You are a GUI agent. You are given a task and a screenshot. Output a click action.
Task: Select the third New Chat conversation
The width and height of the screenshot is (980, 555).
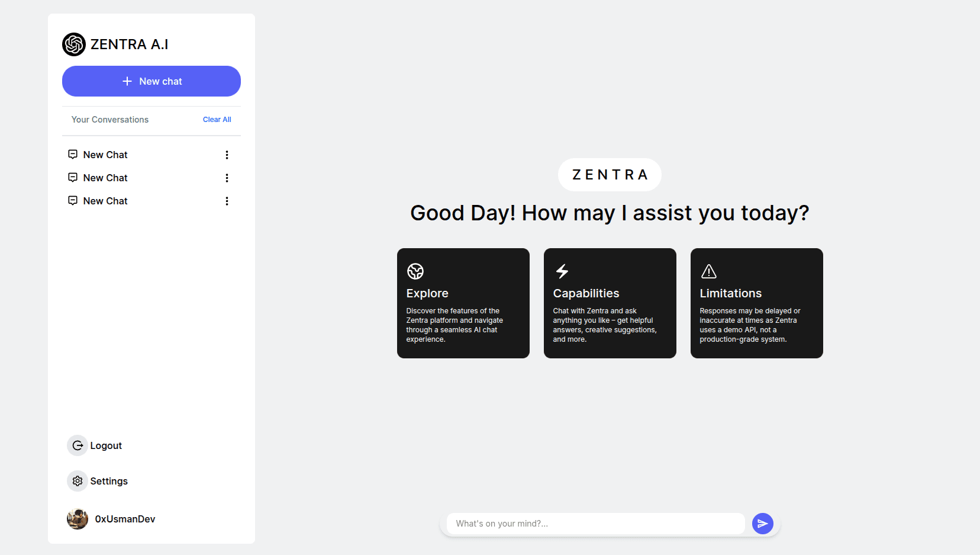point(105,201)
